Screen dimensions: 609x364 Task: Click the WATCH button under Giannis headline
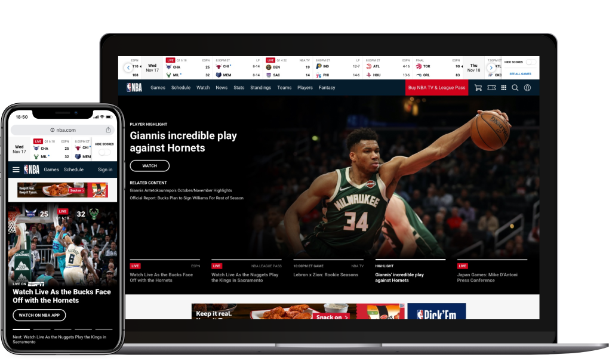(x=149, y=166)
